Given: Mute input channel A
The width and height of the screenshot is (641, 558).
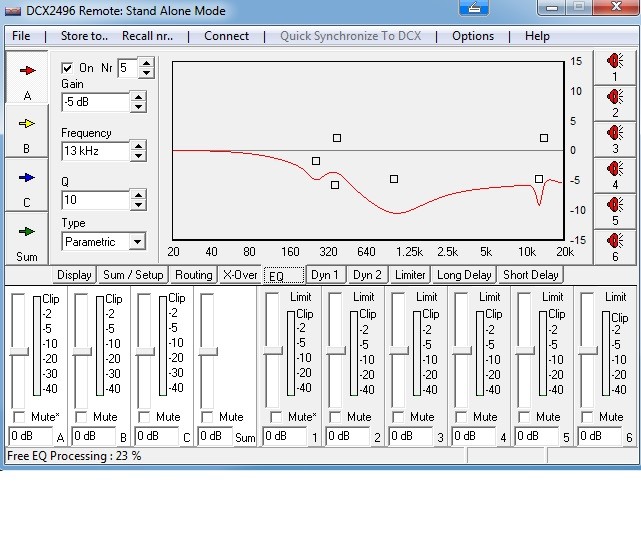Looking at the screenshot, I should 19,417.
